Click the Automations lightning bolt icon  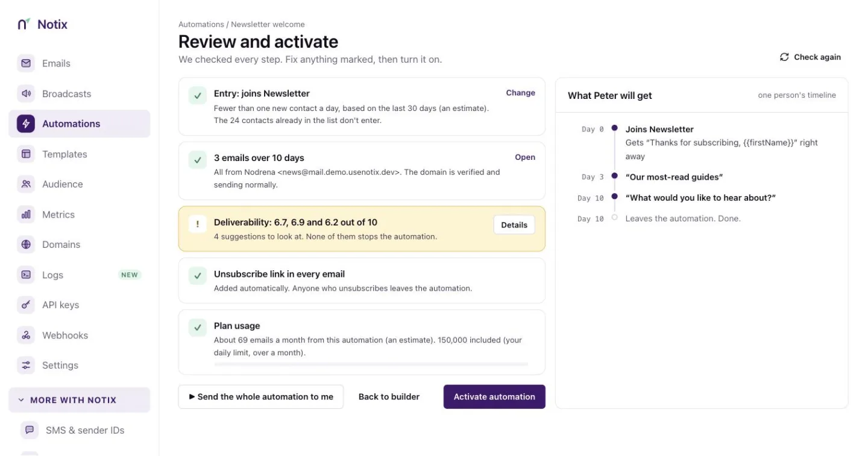click(26, 124)
